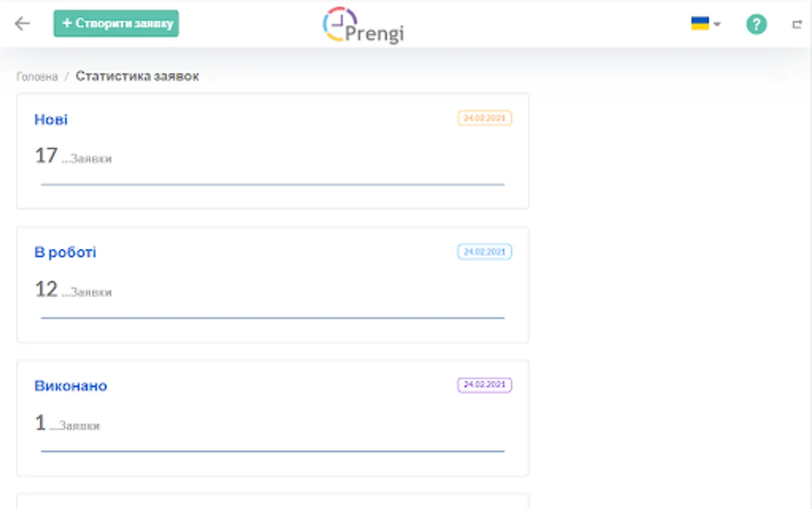Open the В роботі card title
Screen dimensions: 812x509
[65, 252]
